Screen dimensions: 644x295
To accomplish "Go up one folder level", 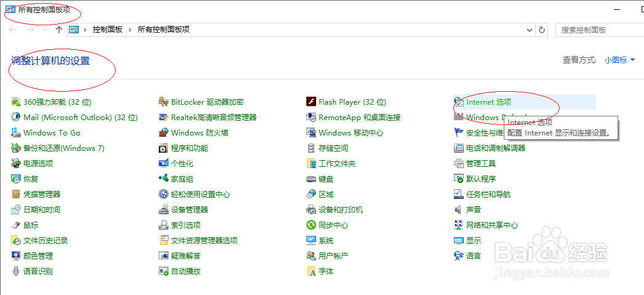I will (x=58, y=30).
